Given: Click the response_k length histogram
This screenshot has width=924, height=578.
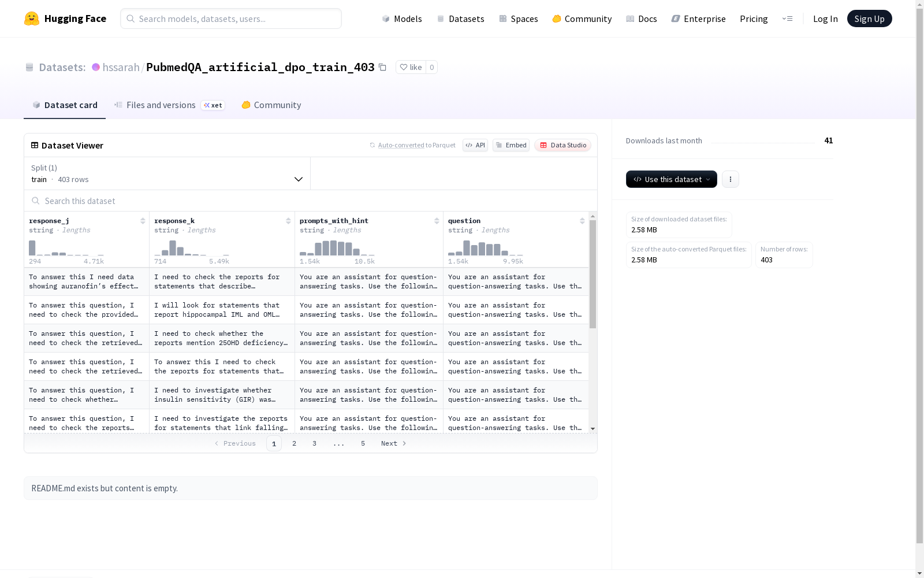Looking at the screenshot, I should (x=192, y=247).
